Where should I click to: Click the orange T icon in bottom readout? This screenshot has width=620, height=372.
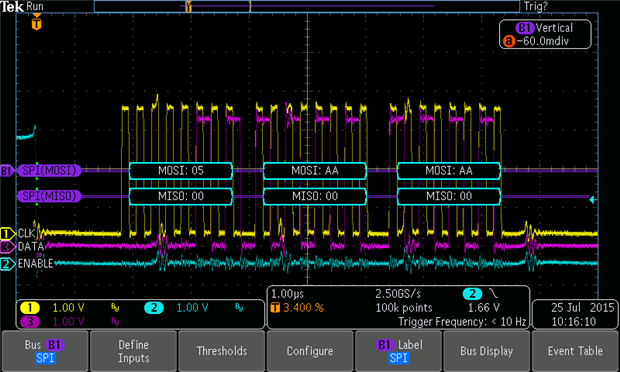(x=275, y=308)
